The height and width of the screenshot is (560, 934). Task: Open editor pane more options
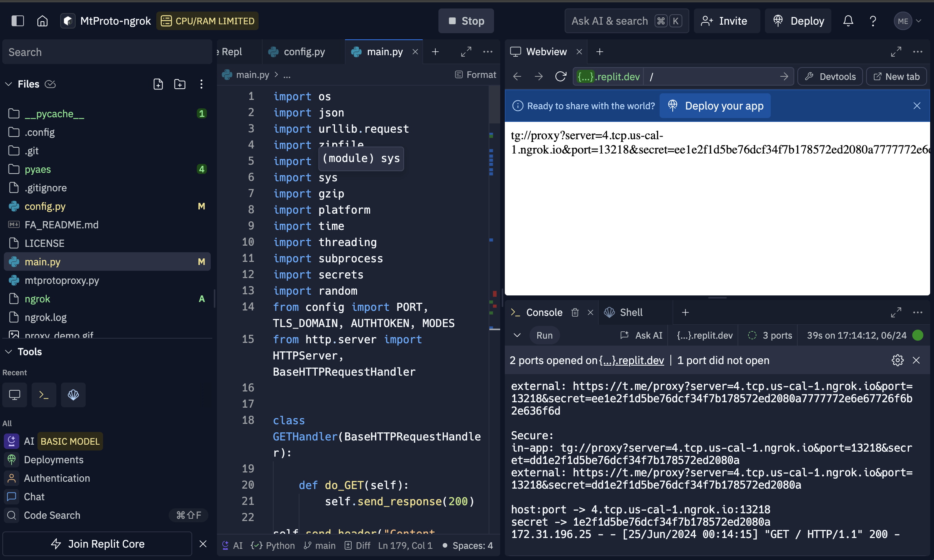[488, 52]
